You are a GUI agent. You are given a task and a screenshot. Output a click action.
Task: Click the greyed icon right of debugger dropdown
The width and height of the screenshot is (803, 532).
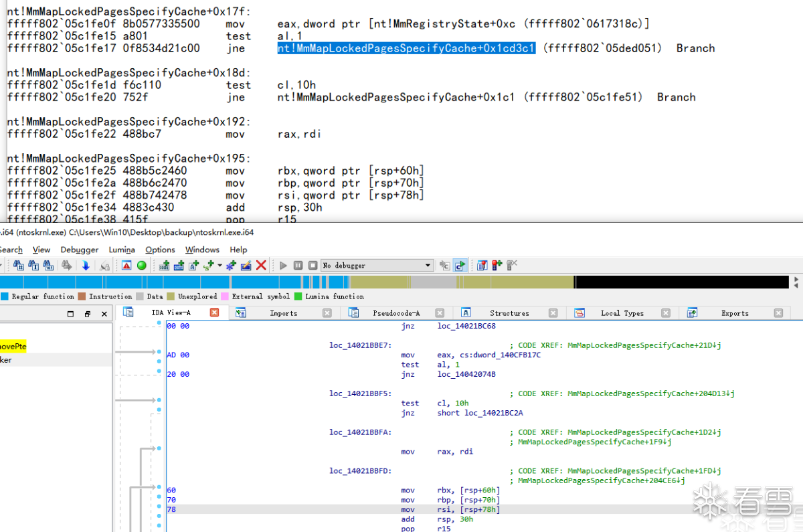[x=444, y=265]
